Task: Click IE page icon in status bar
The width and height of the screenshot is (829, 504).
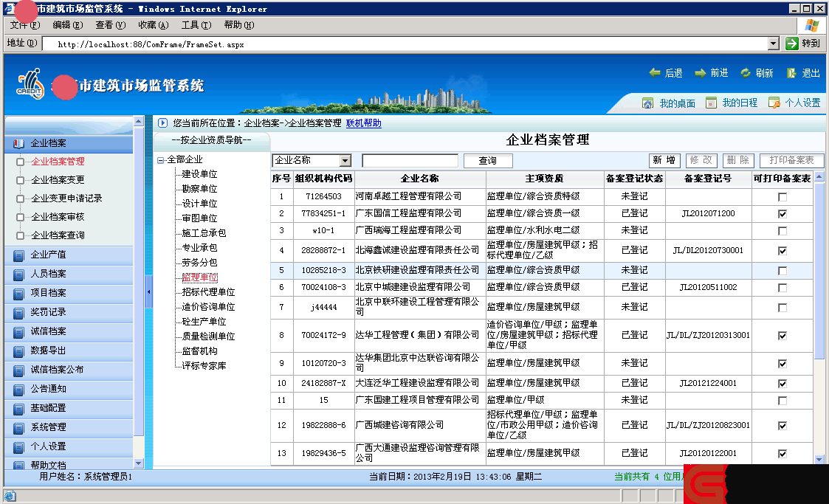Action: (10, 496)
